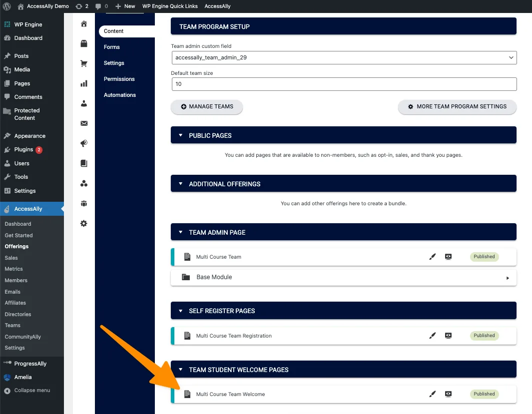The height and width of the screenshot is (414, 532).
Task: Collapse the Public Pages section
Action: pos(181,135)
